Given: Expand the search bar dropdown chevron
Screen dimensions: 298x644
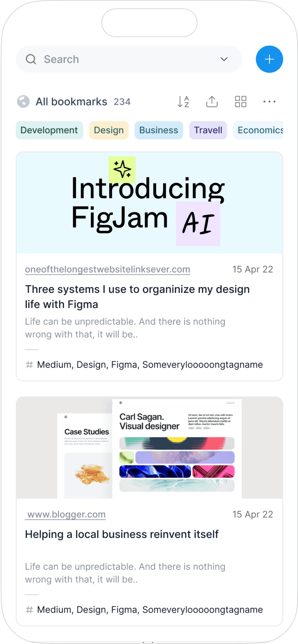Looking at the screenshot, I should 224,59.
